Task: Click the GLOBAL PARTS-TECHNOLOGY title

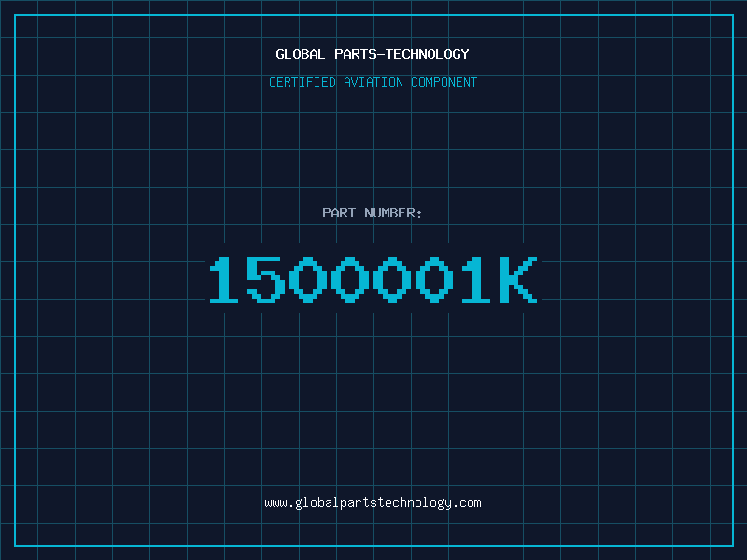Action: coord(373,54)
